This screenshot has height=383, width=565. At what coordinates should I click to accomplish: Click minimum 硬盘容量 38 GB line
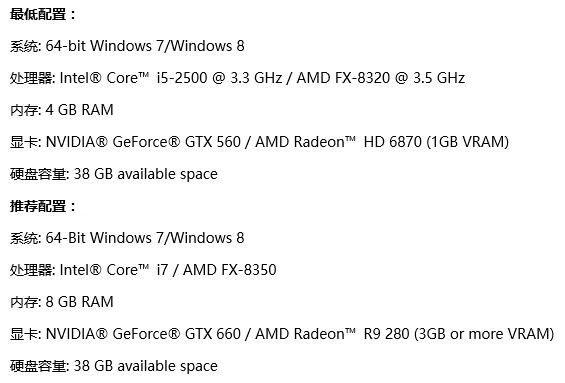114,174
